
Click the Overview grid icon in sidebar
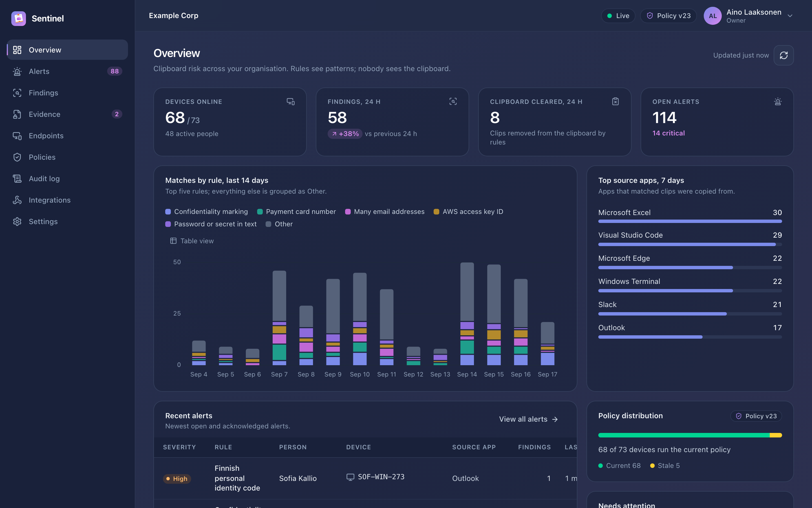tap(17, 50)
